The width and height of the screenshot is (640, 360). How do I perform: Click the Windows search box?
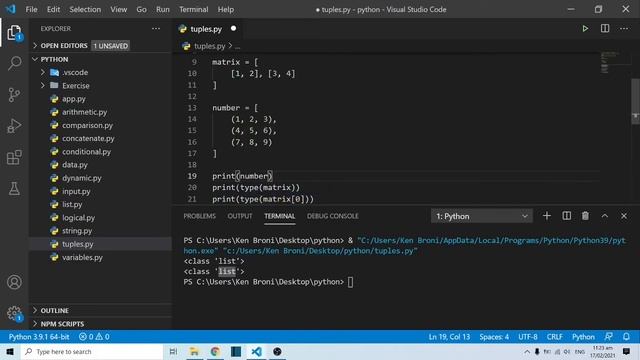tap(91, 351)
